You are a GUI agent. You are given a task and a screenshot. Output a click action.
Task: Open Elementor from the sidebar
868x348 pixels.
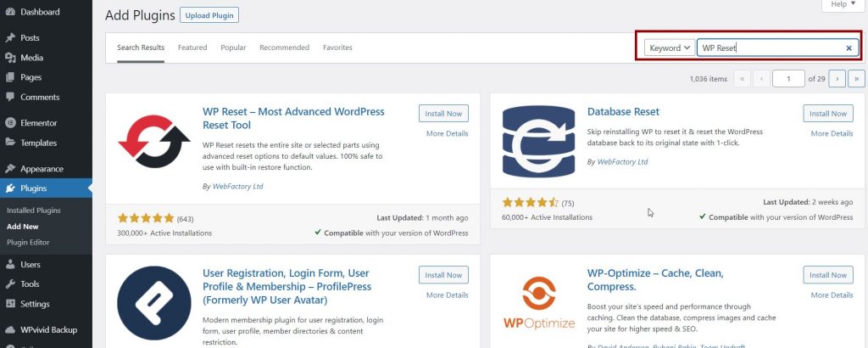(x=39, y=123)
